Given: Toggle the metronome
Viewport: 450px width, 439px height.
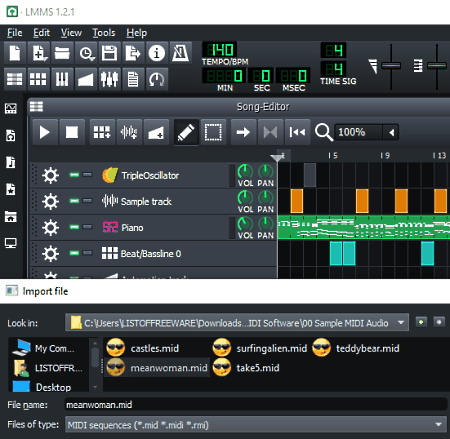Looking at the screenshot, I should (180, 53).
